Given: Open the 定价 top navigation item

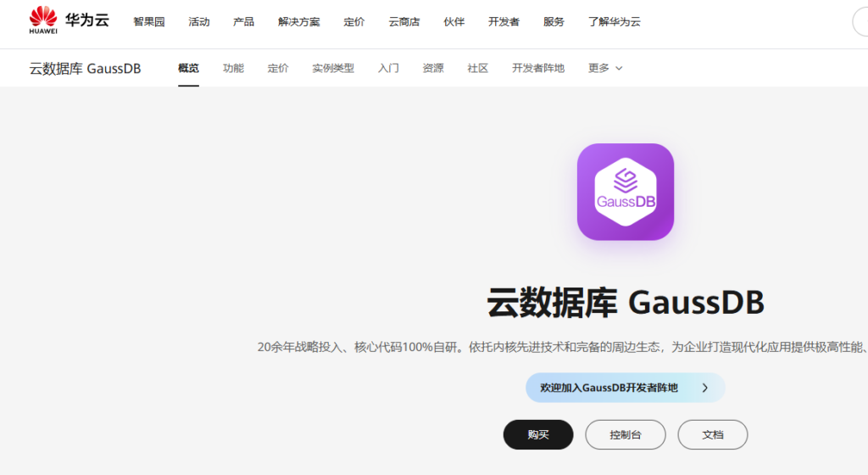Looking at the screenshot, I should point(353,21).
